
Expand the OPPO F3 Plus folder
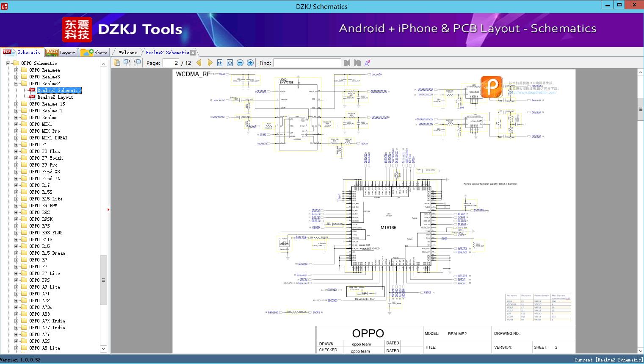16,151
